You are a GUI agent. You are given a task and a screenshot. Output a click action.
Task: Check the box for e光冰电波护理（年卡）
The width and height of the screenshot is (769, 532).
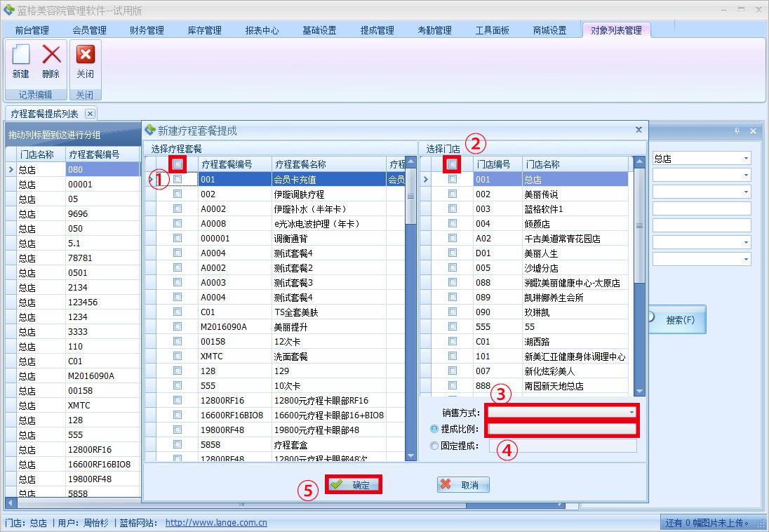click(x=178, y=223)
